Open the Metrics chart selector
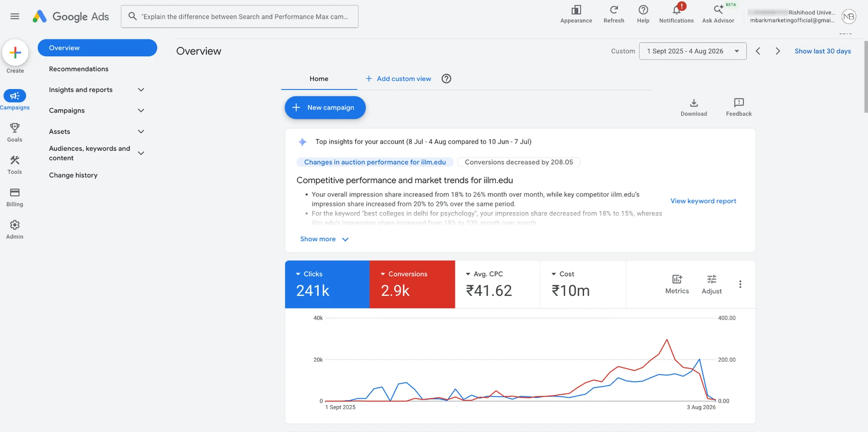868x432 pixels. point(677,284)
